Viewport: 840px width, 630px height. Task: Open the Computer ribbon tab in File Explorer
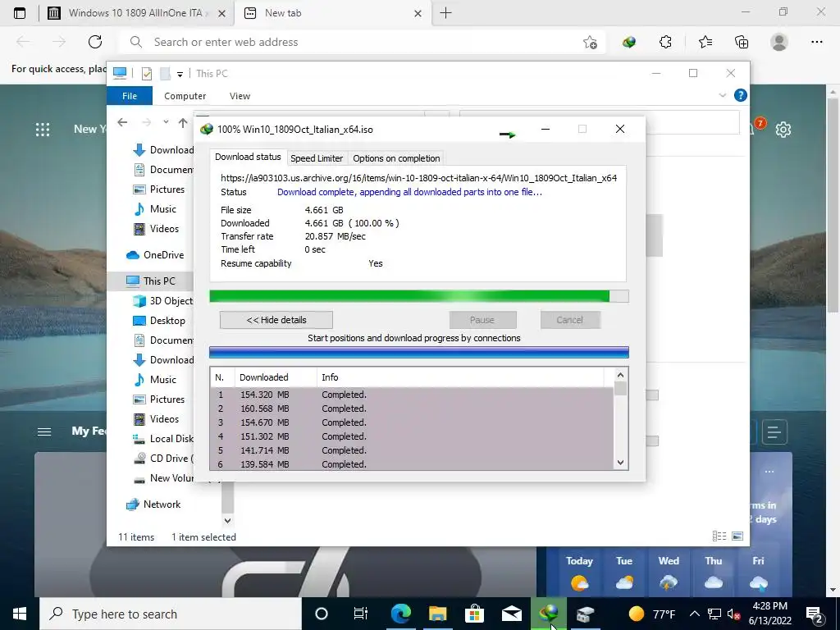(x=185, y=96)
